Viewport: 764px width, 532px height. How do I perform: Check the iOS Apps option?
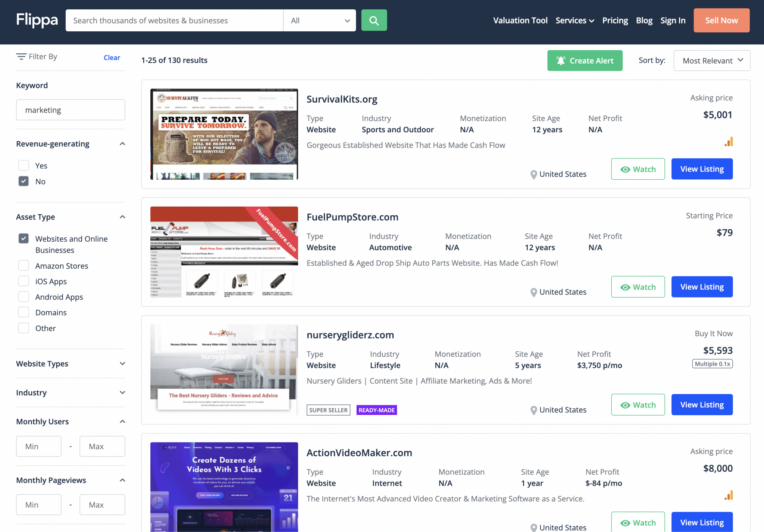pyautogui.click(x=24, y=281)
